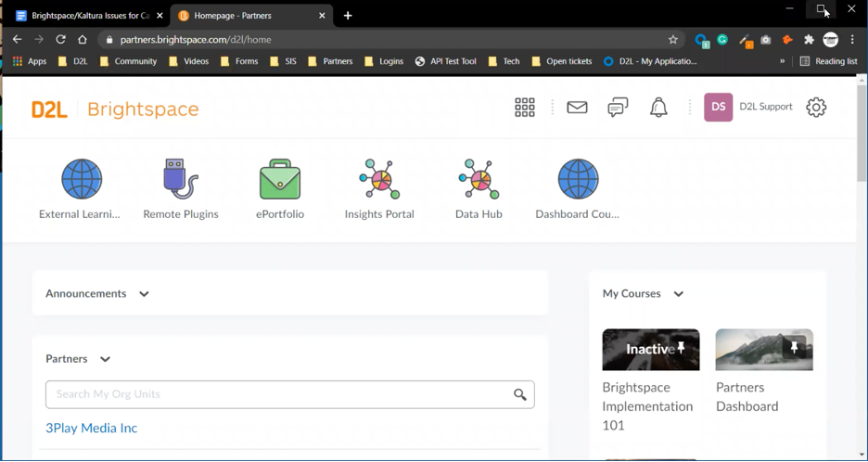The image size is (868, 462).
Task: Click the Search My Org Units field
Action: 290,394
